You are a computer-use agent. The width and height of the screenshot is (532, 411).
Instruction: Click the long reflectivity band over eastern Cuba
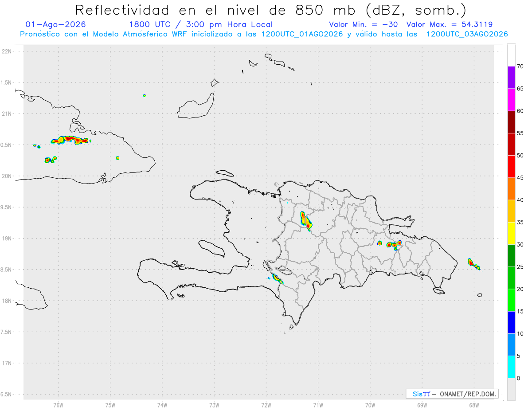point(71,140)
